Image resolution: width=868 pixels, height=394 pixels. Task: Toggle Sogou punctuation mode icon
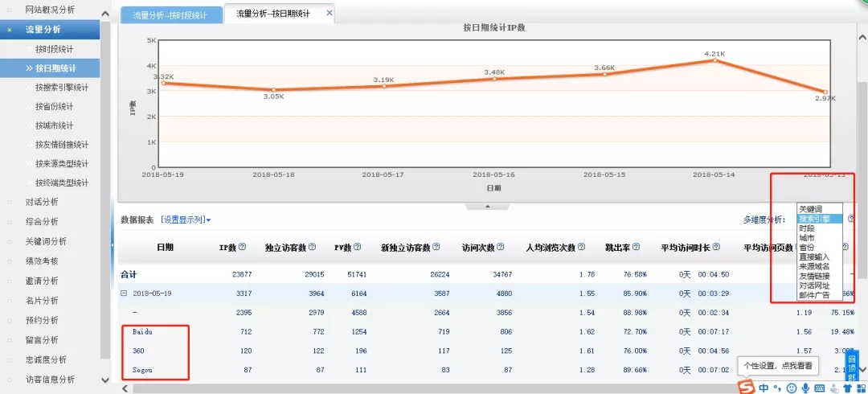pyautogui.click(x=777, y=388)
